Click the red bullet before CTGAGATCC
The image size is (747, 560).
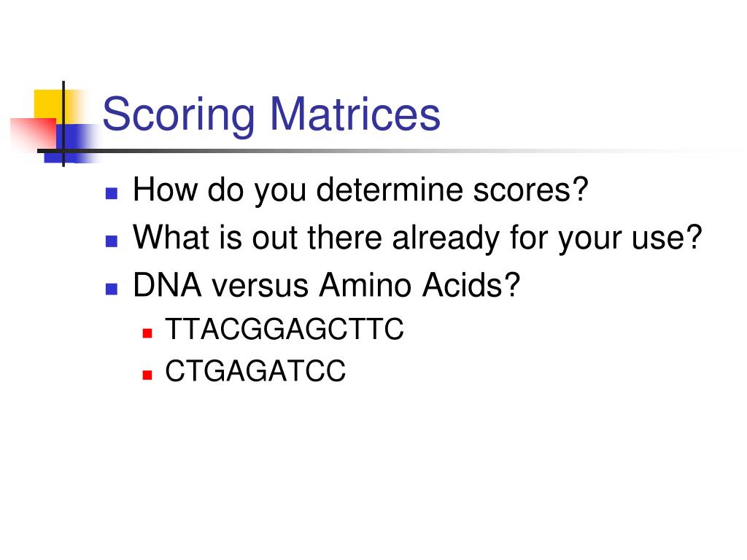pos(147,375)
